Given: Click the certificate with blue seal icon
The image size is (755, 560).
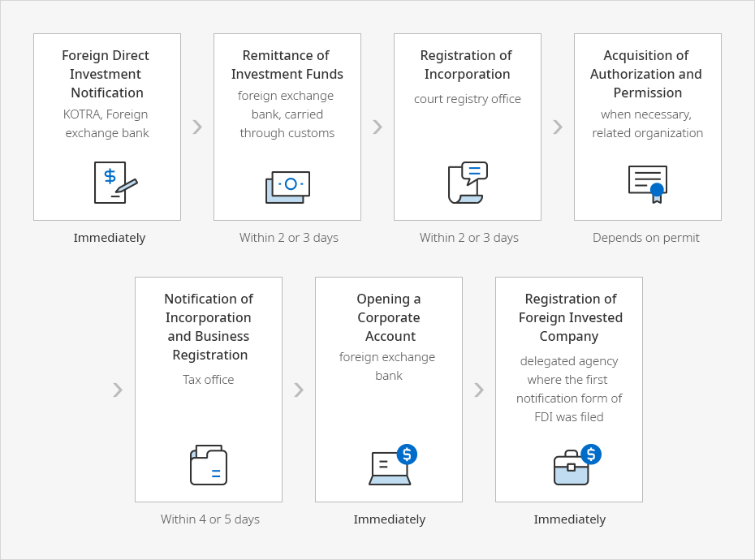Looking at the screenshot, I should tap(648, 183).
